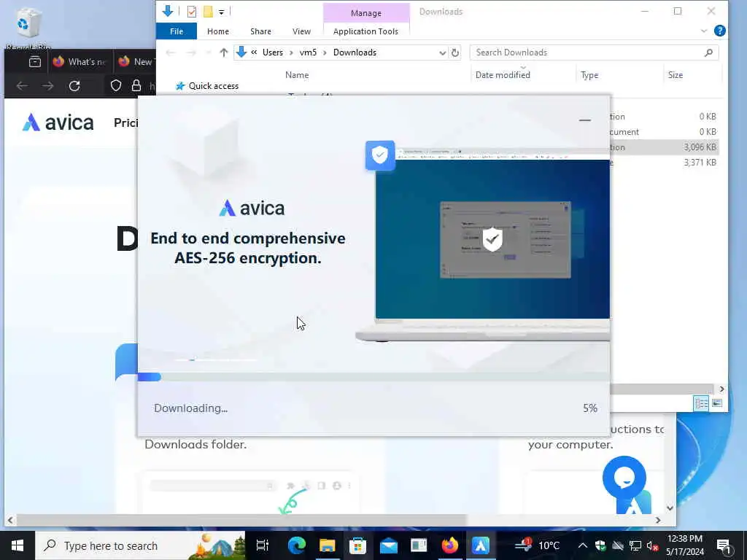Expand the Explorer ribbon chevron
This screenshot has height=560, width=747.
pyautogui.click(x=704, y=31)
